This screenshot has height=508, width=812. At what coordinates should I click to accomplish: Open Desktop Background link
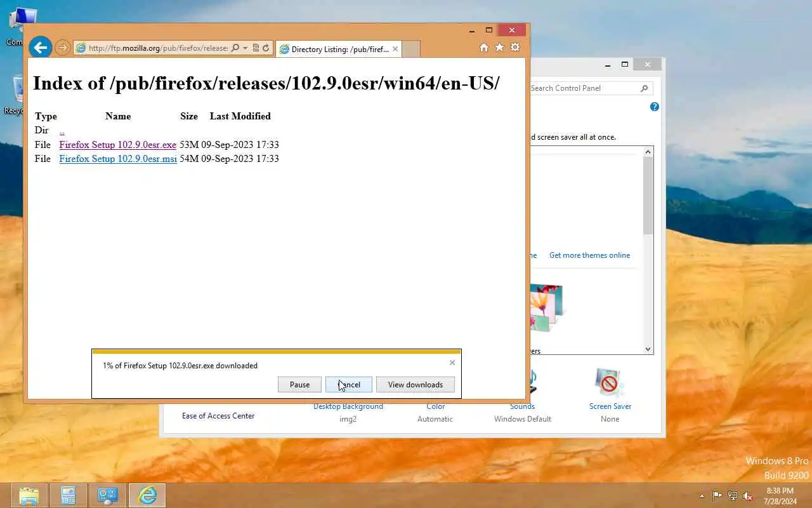[x=348, y=406]
